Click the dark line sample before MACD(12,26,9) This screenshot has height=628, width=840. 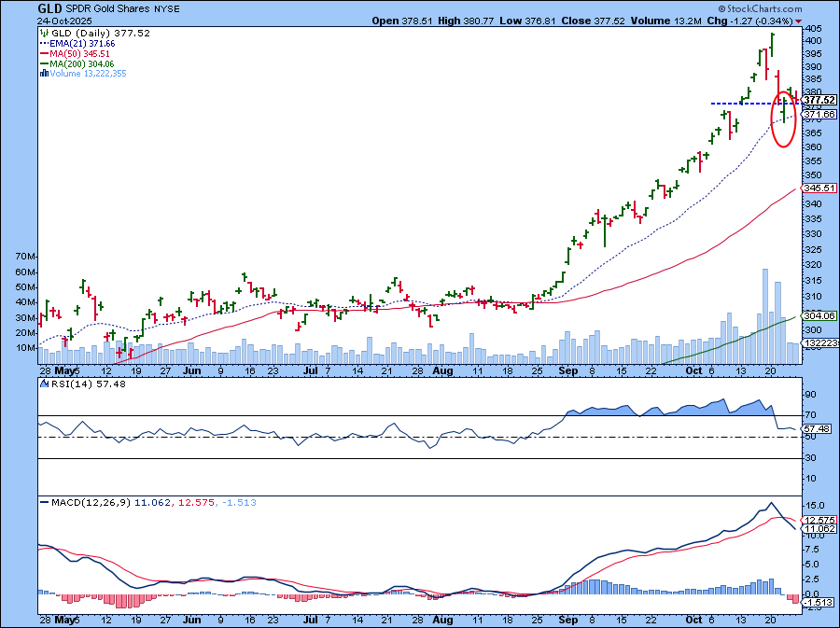45,503
